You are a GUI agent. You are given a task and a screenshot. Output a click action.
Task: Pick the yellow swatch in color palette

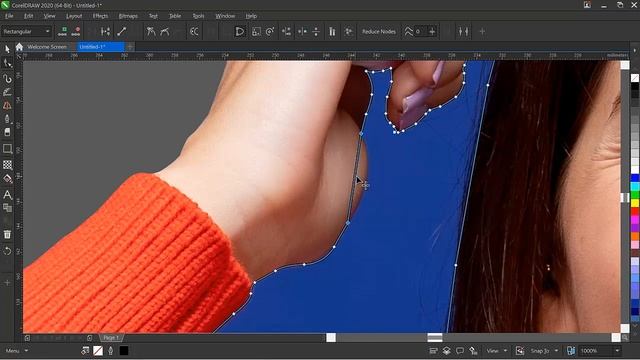pyautogui.click(x=635, y=203)
